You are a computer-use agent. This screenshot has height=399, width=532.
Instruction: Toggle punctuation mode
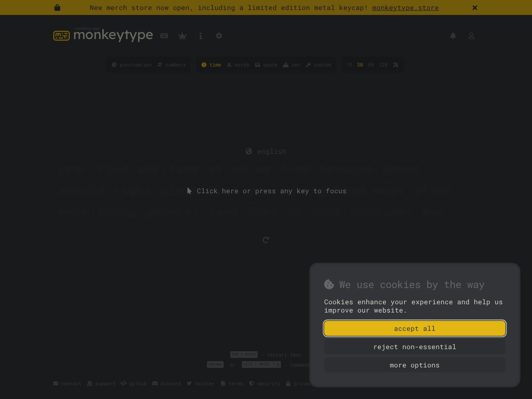tap(132, 65)
